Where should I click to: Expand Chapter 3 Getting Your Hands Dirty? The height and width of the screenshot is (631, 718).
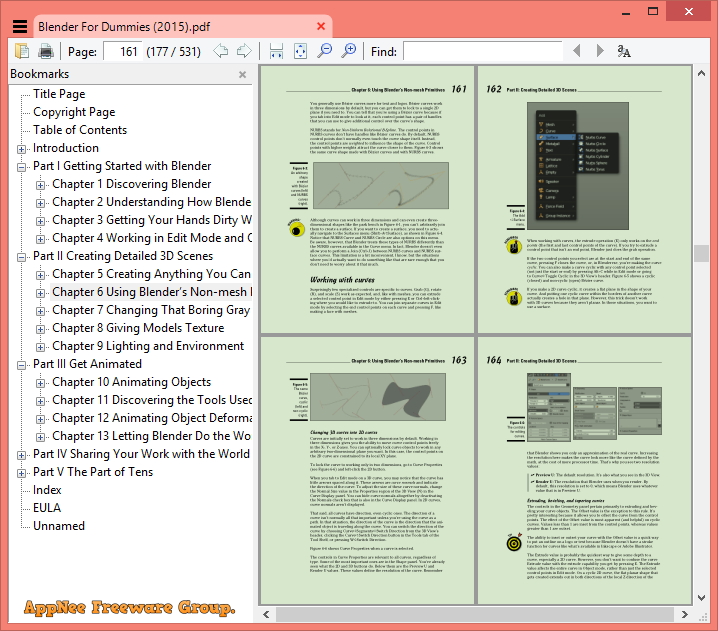(x=40, y=221)
